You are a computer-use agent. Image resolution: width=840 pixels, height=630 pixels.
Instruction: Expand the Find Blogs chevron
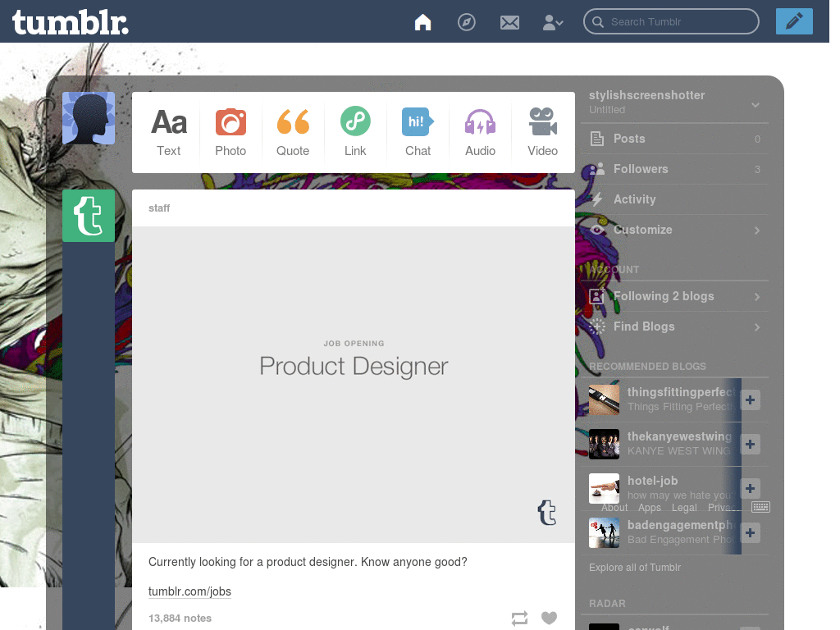click(x=757, y=327)
